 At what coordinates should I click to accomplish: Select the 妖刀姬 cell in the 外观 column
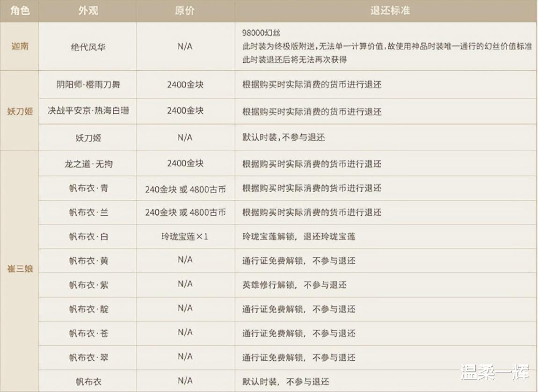point(88,138)
